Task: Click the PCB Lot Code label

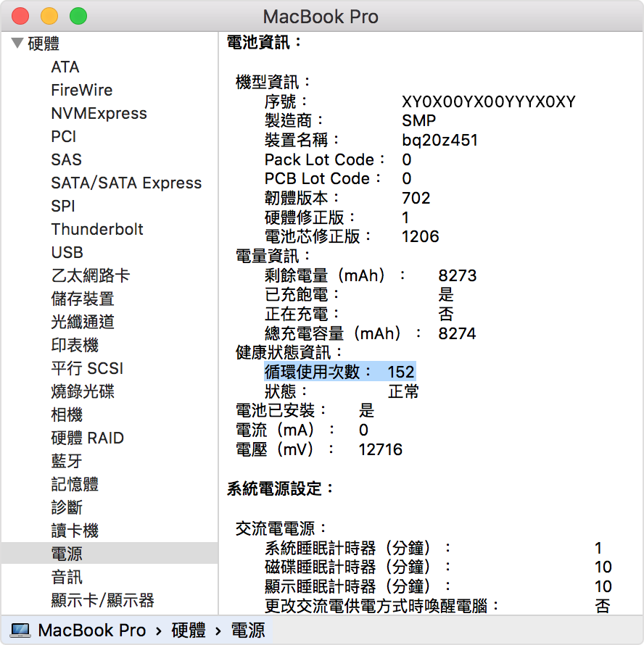Action: 323,178
